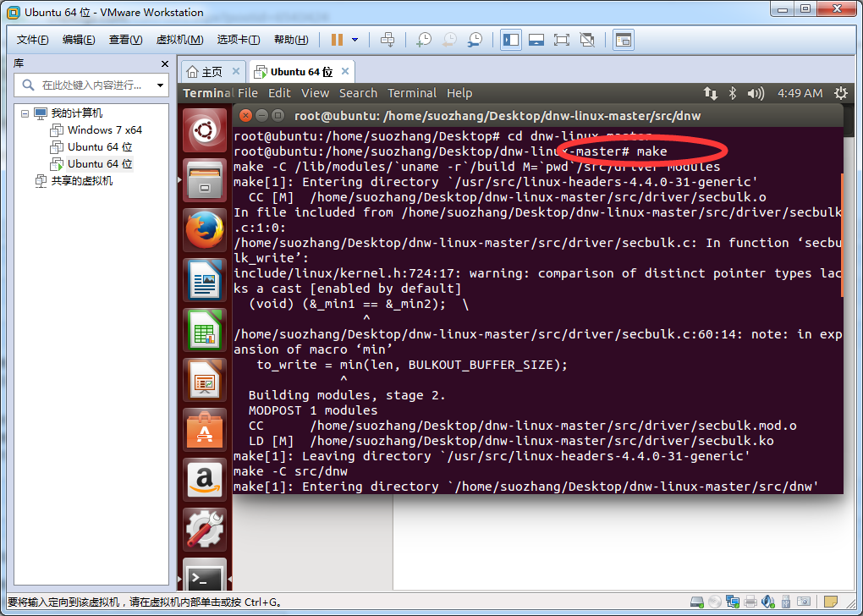The width and height of the screenshot is (863, 616).
Task: Launch LibreOffice Writer from the launcher
Action: (x=205, y=280)
